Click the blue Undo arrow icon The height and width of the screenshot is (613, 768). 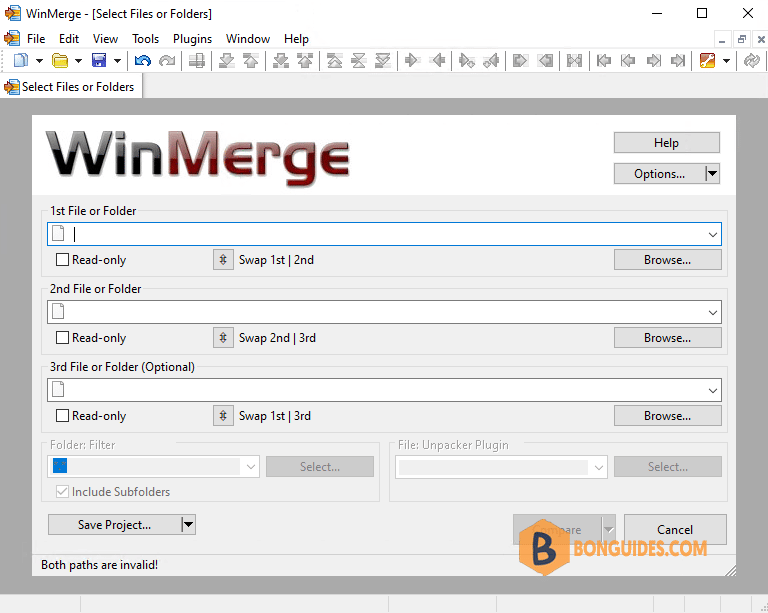pyautogui.click(x=143, y=61)
